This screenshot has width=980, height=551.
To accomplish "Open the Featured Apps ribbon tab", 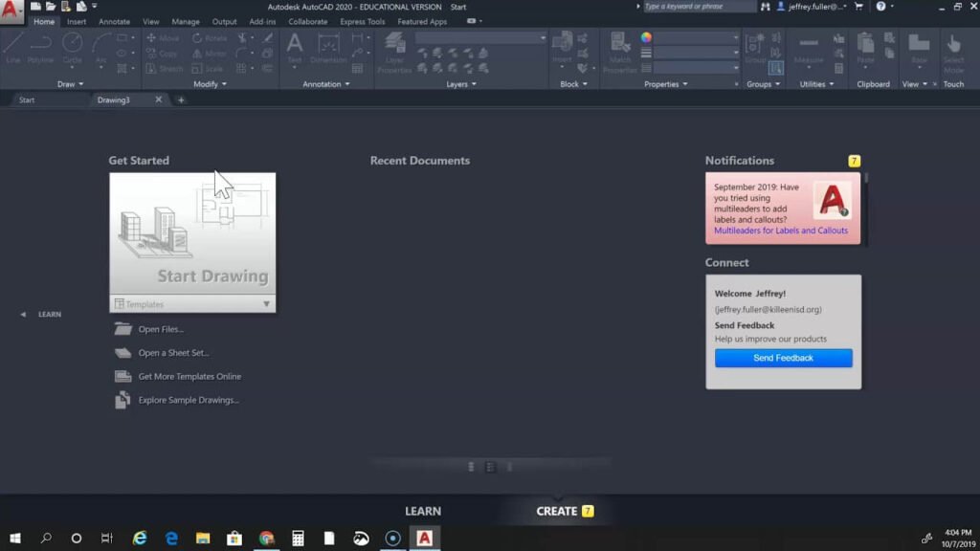I will click(422, 21).
